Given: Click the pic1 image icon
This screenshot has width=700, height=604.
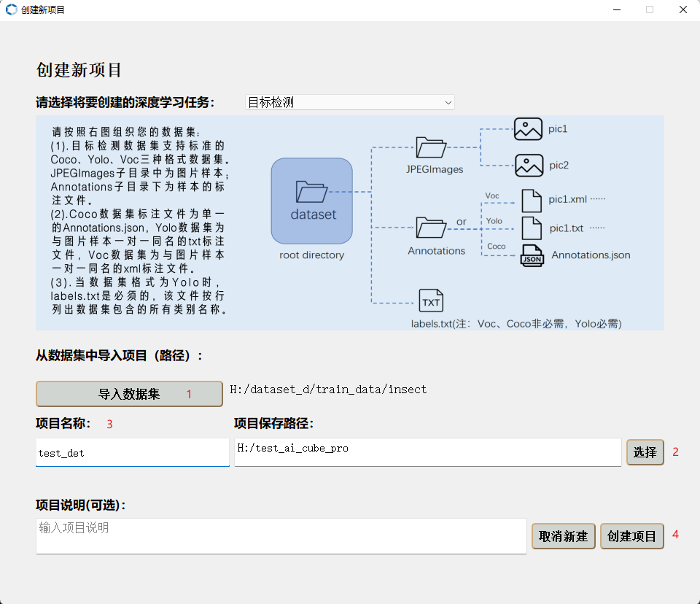Looking at the screenshot, I should pyautogui.click(x=528, y=129).
